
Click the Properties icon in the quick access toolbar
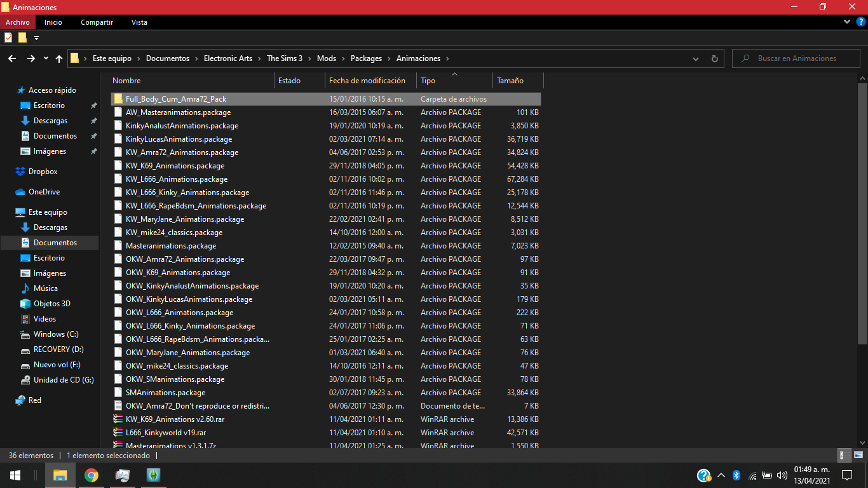tap(8, 38)
